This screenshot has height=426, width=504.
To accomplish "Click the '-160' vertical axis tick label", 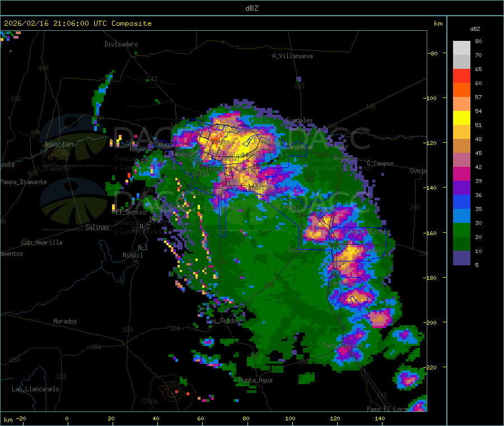I will coord(430,233).
